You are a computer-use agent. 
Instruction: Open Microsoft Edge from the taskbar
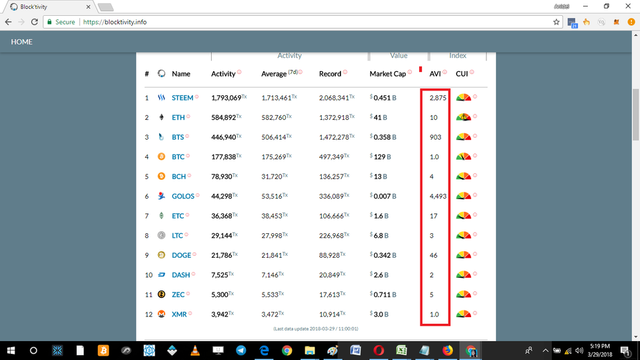(264, 351)
